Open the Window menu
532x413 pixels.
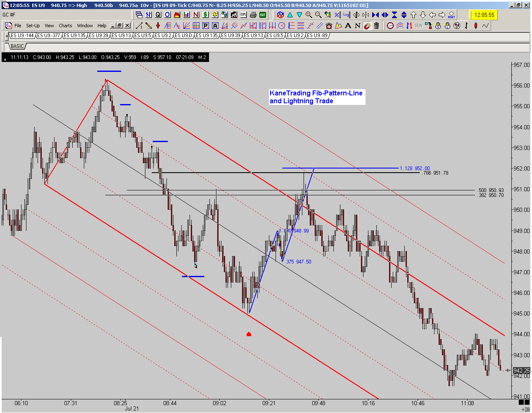pyautogui.click(x=85, y=26)
